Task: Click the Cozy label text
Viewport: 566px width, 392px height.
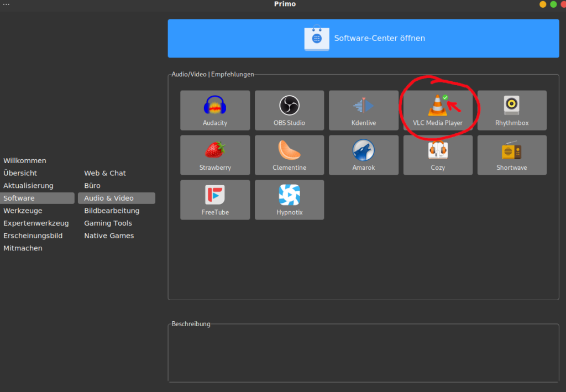Action: pyautogui.click(x=438, y=168)
